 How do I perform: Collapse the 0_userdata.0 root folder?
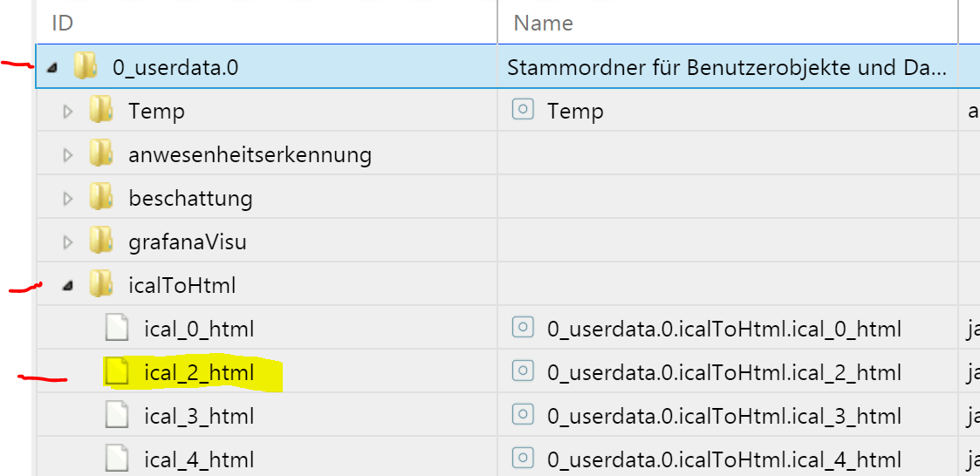[x=52, y=67]
